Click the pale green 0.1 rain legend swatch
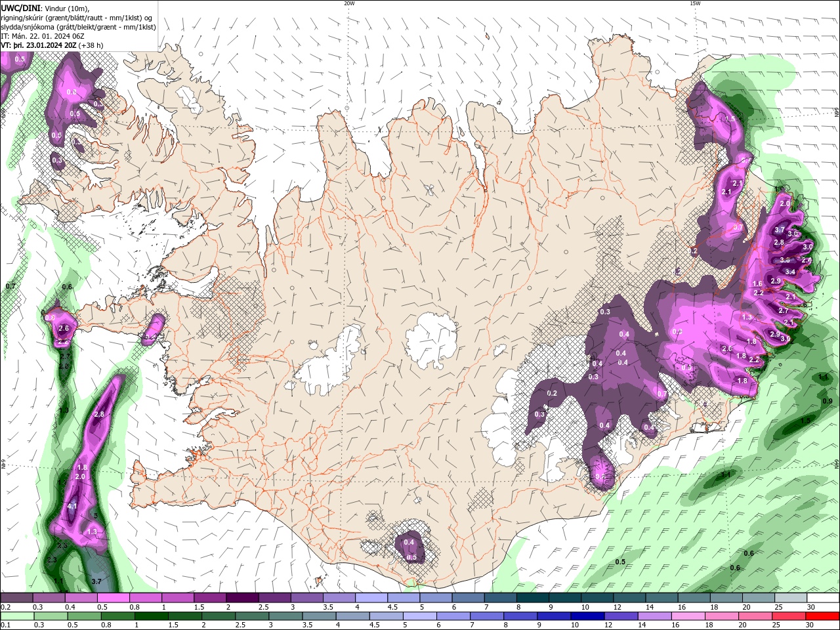 (x=16, y=616)
